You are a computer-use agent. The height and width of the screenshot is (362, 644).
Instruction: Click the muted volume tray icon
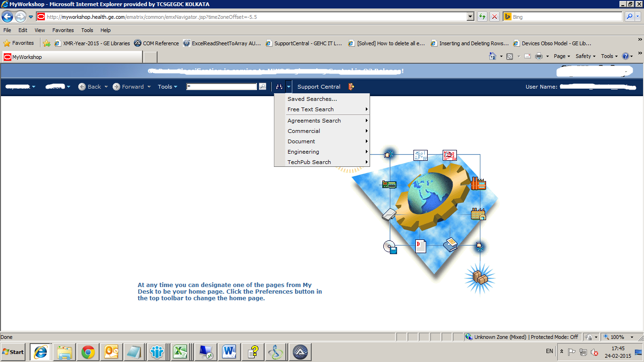(x=594, y=352)
